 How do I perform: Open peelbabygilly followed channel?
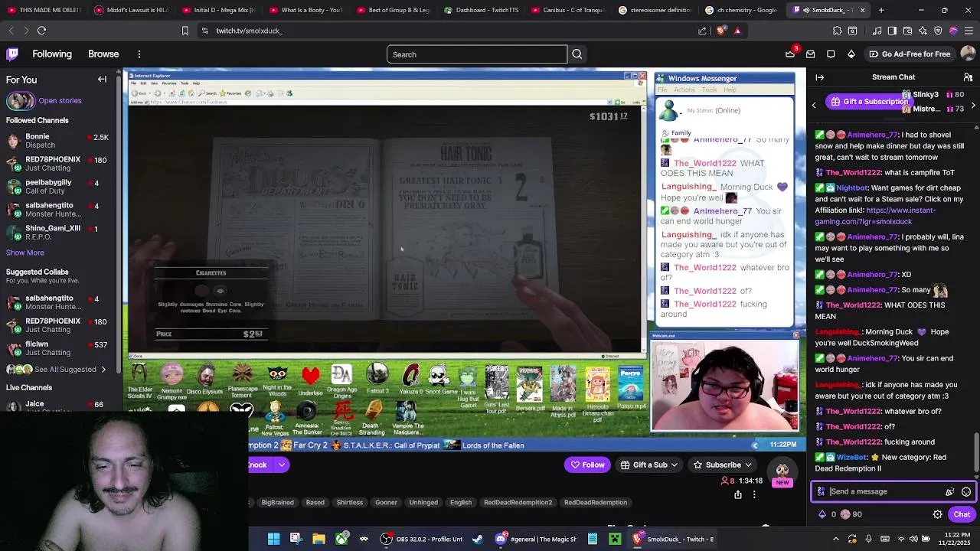coord(60,187)
